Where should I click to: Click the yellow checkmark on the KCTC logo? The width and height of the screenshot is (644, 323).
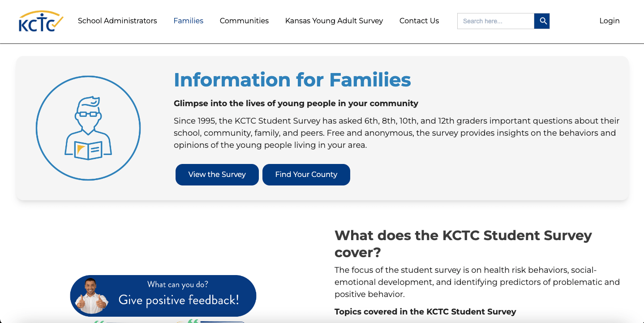click(56, 20)
